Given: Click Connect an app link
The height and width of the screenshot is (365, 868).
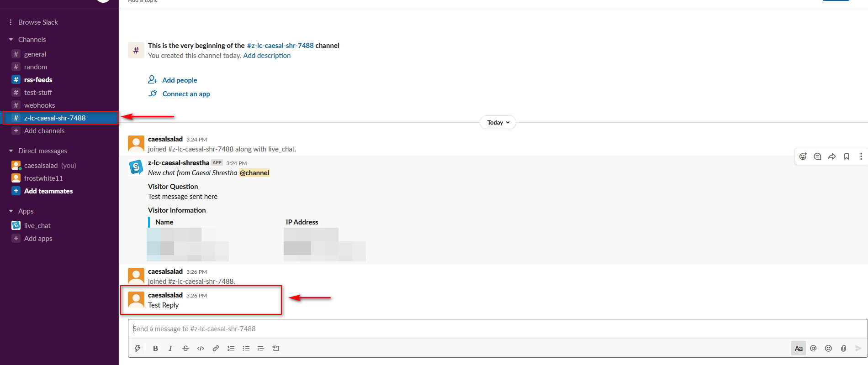Looking at the screenshot, I should click(x=186, y=94).
